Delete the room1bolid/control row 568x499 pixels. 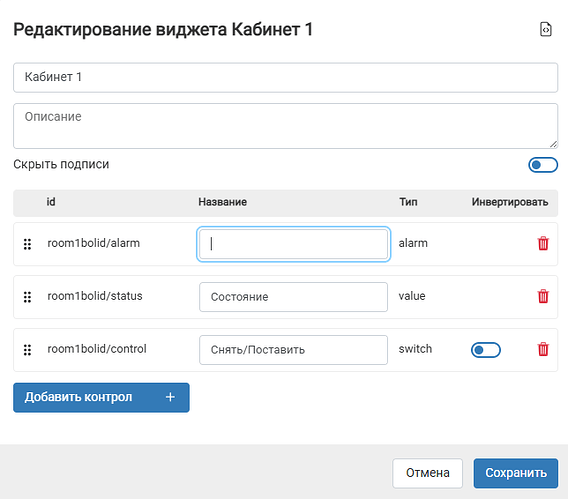543,349
